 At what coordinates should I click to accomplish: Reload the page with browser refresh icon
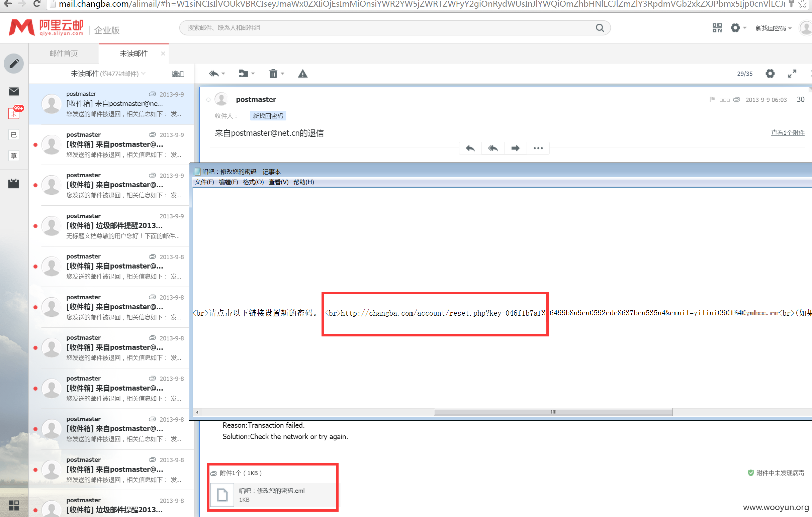[37, 4]
